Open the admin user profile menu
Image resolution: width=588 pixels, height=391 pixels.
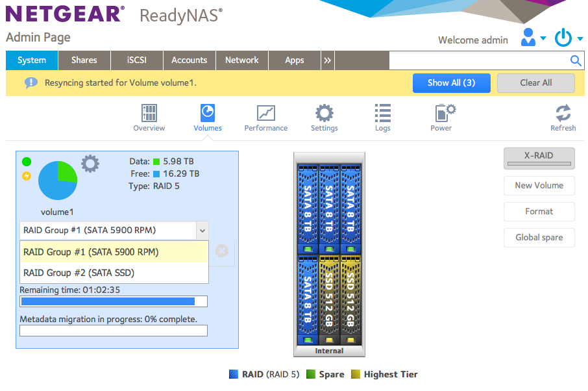tap(533, 38)
